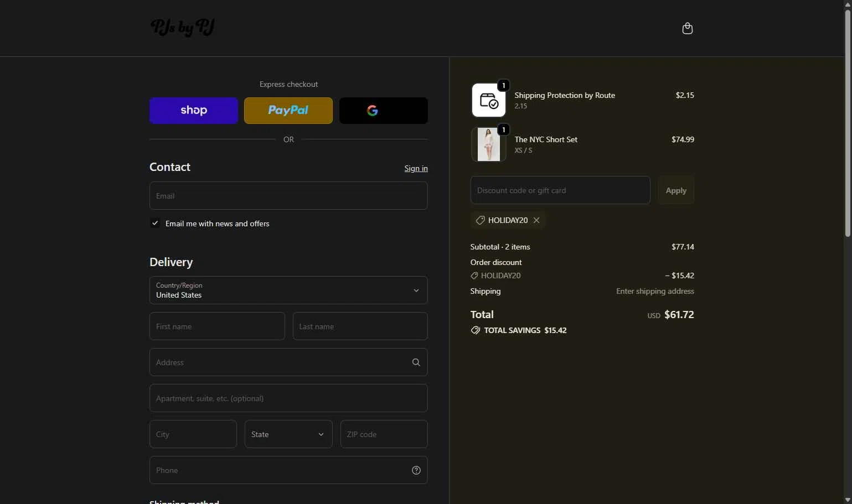Pay with Shop Pay express button
This screenshot has width=852, height=504.
194,111
